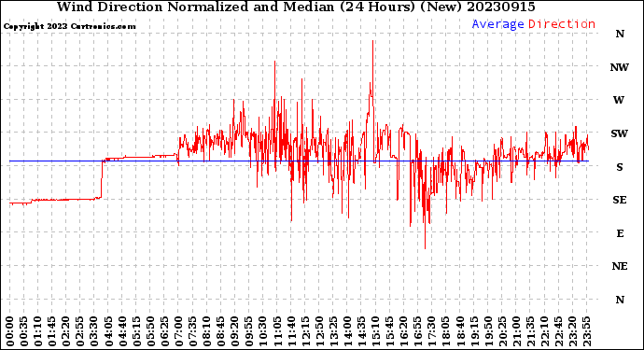Click the 22:10 time label
644x350 pixels.
(544, 331)
